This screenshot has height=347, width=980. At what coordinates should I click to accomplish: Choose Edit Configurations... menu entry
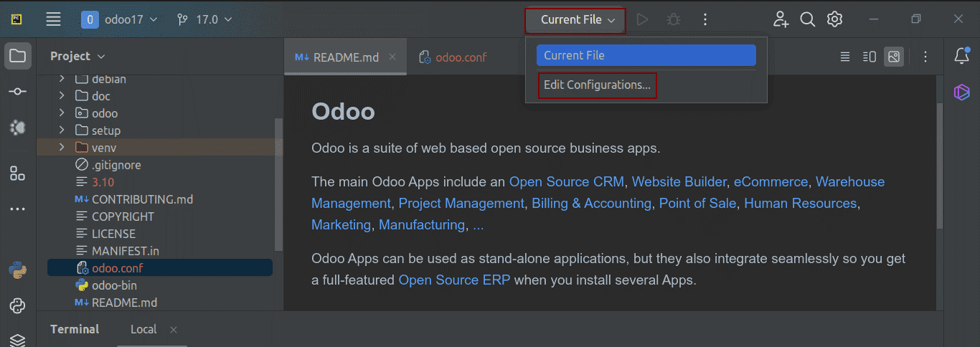[x=597, y=85]
